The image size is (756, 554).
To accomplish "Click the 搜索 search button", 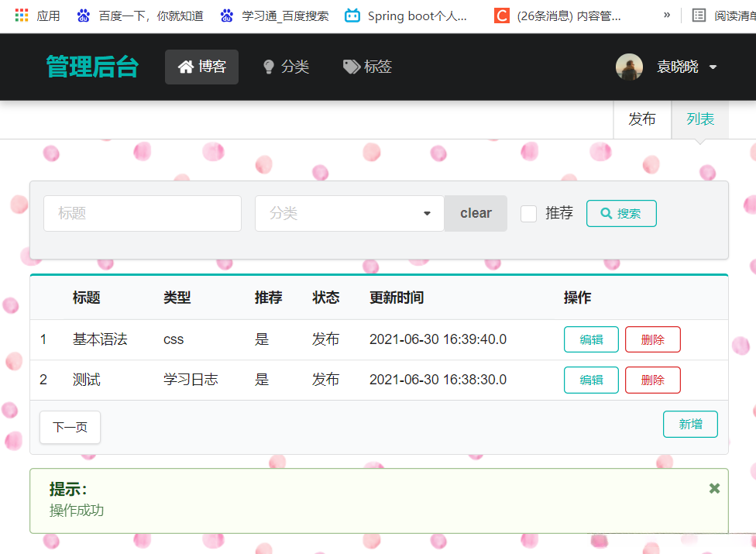I will (621, 213).
